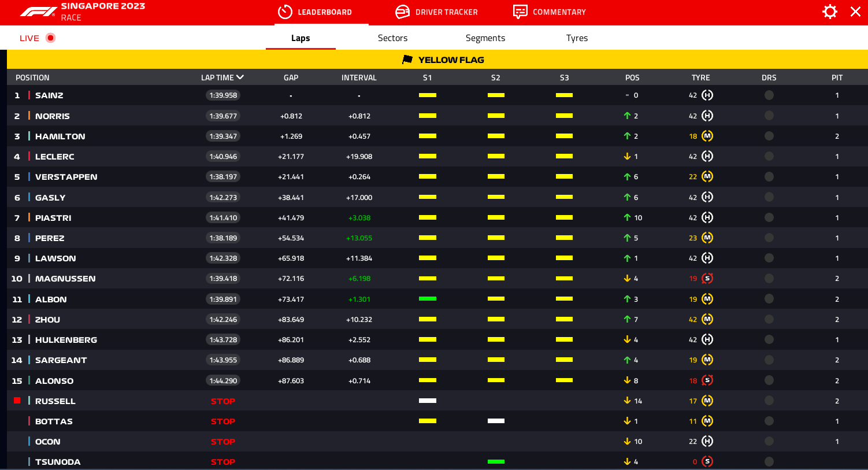
Task: Click Tsunoda green S2 sector bar
Action: [496, 461]
